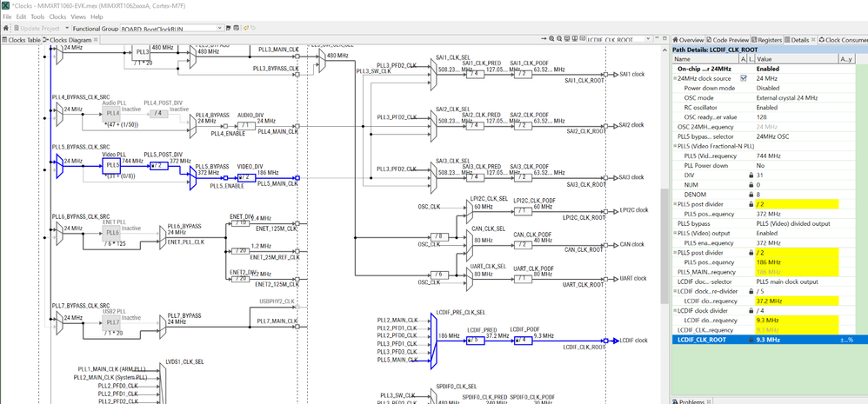Screen dimensions: 868x404
Task: Switch to the Code Preview tab
Action: click(727, 40)
